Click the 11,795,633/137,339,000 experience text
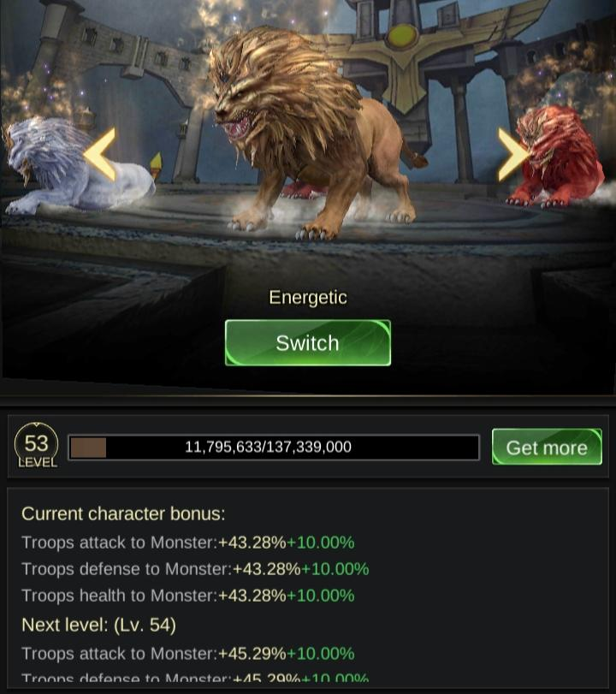616x694 pixels. pos(268,447)
